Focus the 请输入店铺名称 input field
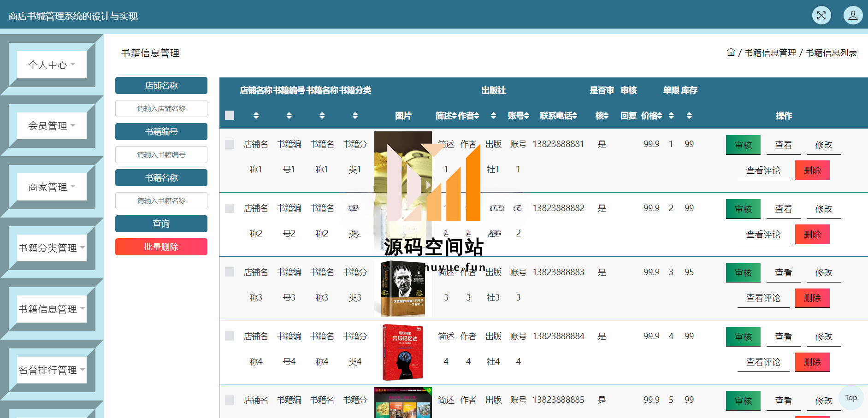Image resolution: width=868 pixels, height=418 pixels. [161, 108]
